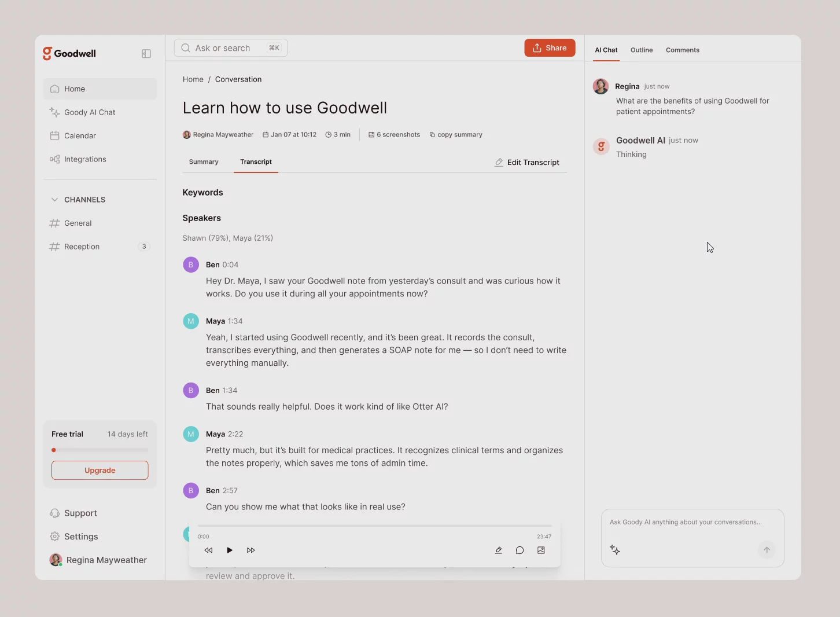Screen dimensions: 840x617
Task: Click Edit Transcript
Action: click(527, 163)
